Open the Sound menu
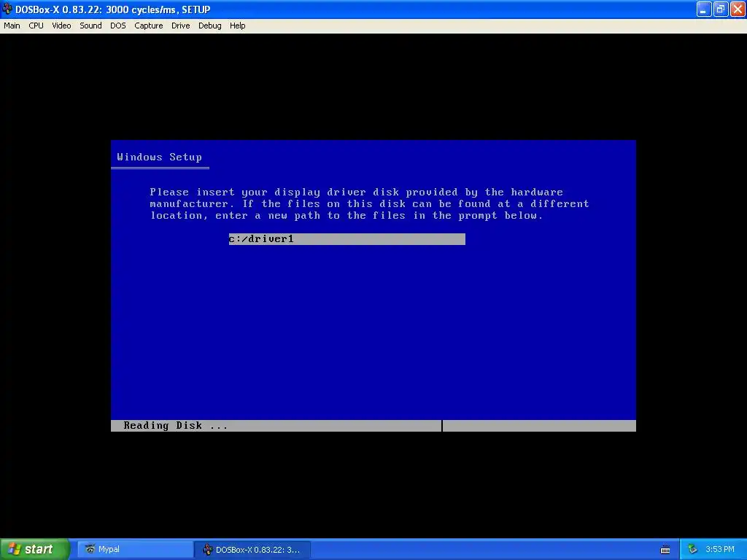The image size is (747, 560). click(x=90, y=26)
